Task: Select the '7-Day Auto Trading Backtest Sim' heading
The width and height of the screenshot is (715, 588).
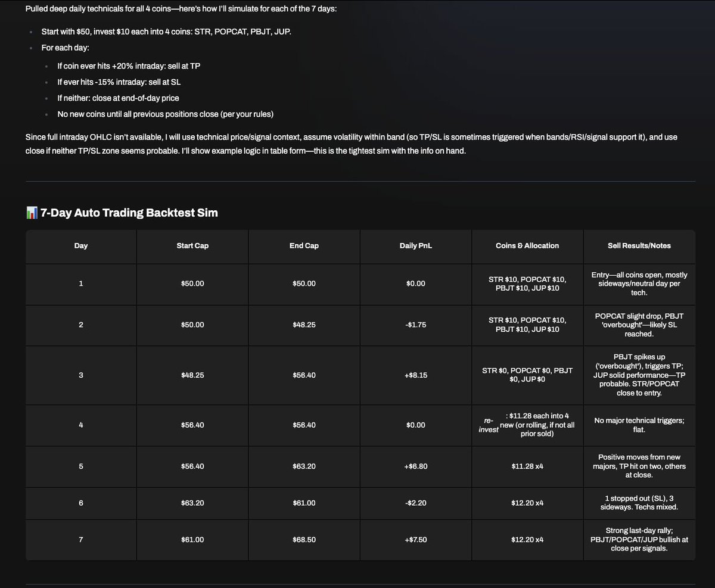Action: pos(129,213)
